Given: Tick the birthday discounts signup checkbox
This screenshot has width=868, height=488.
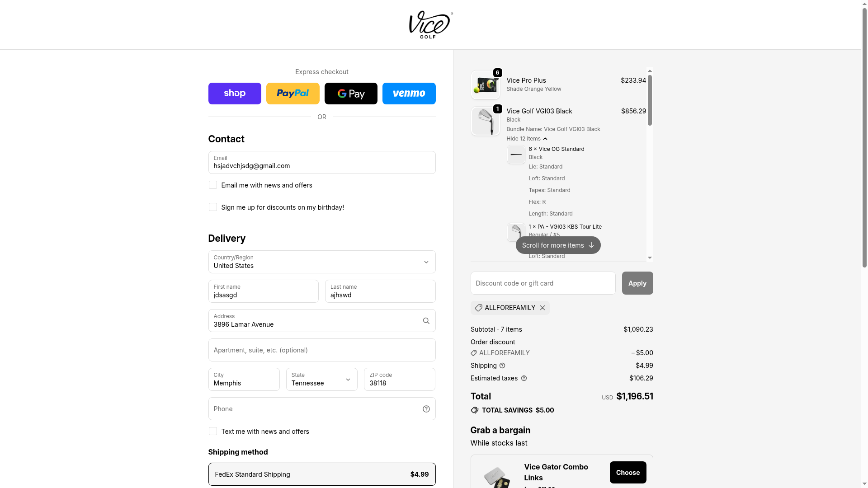Looking at the screenshot, I should click(213, 207).
